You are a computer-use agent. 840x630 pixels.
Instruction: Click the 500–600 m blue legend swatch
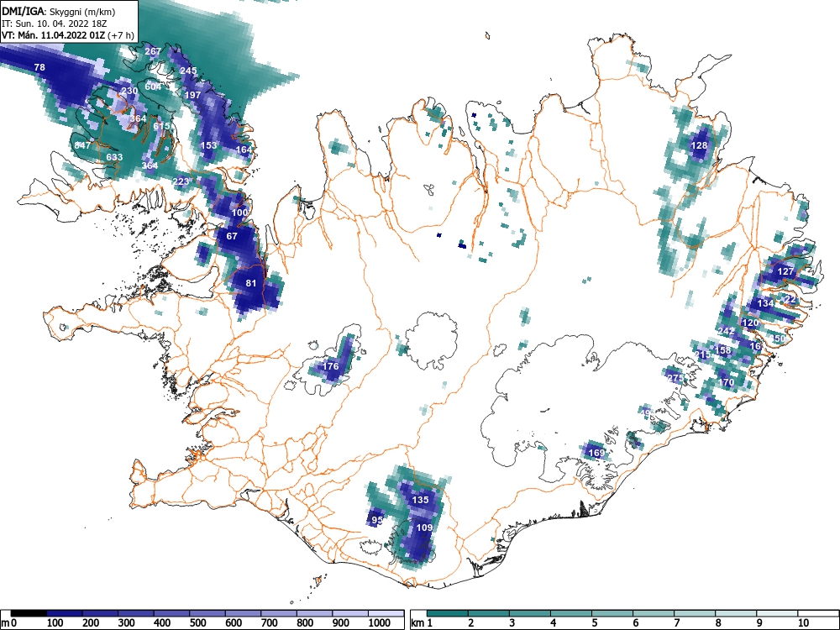207,613
